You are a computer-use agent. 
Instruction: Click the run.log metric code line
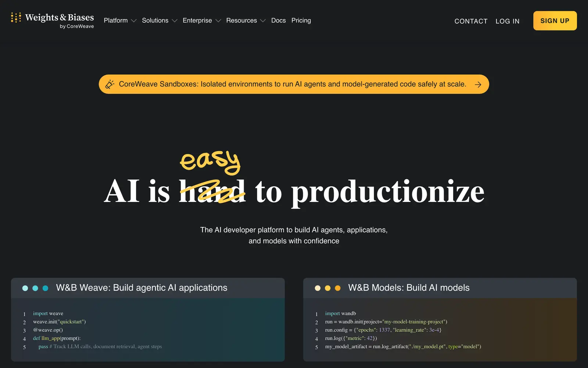point(351,338)
